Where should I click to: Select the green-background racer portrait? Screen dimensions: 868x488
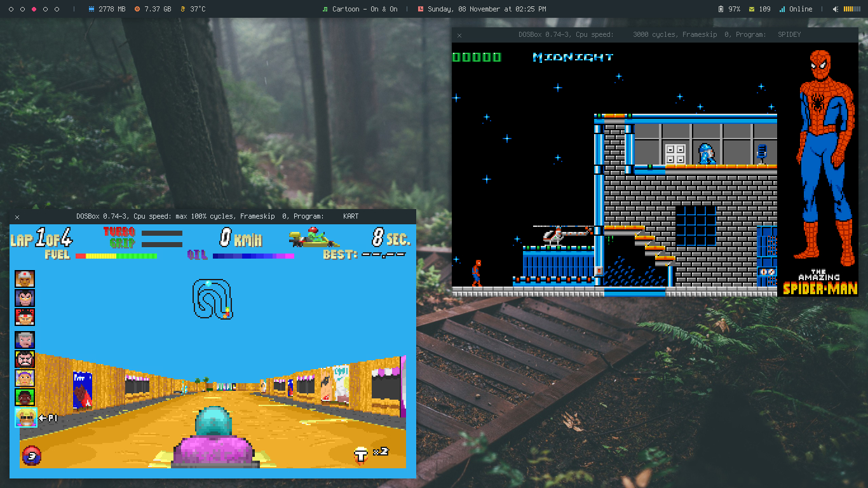25,397
